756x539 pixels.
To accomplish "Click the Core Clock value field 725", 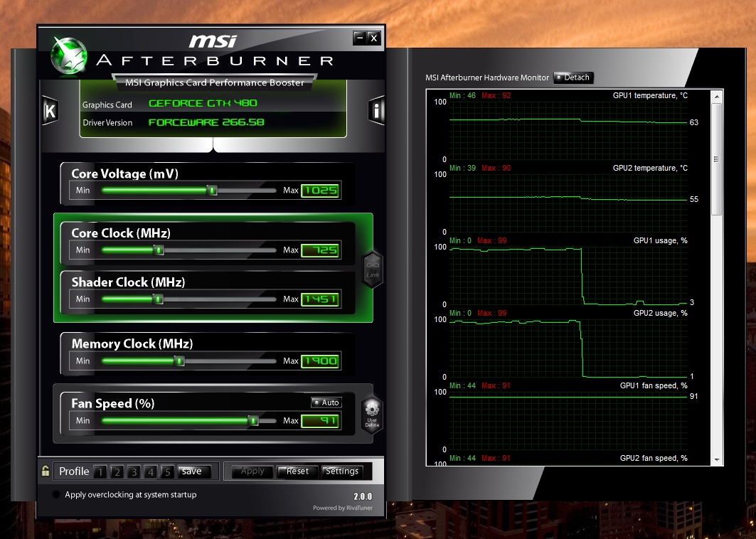I will 321,250.
